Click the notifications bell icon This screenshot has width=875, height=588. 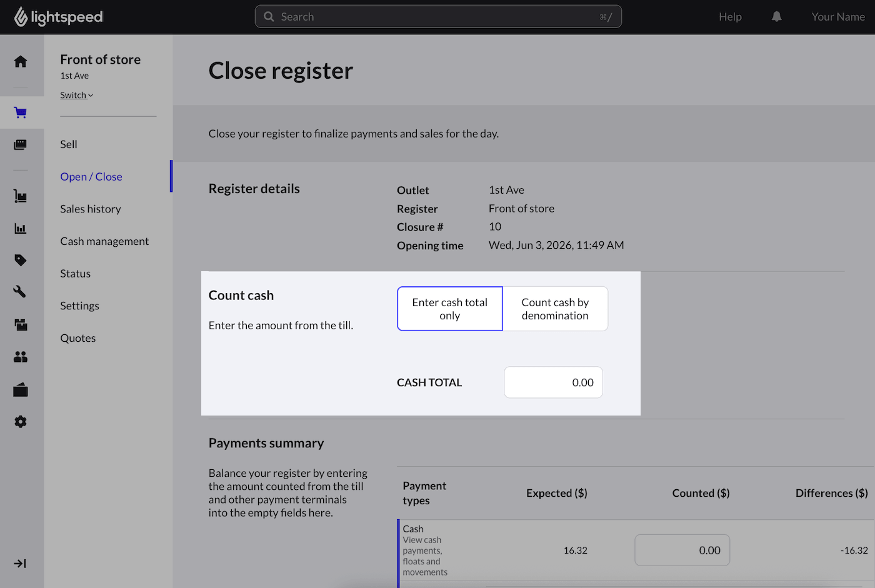(x=777, y=17)
